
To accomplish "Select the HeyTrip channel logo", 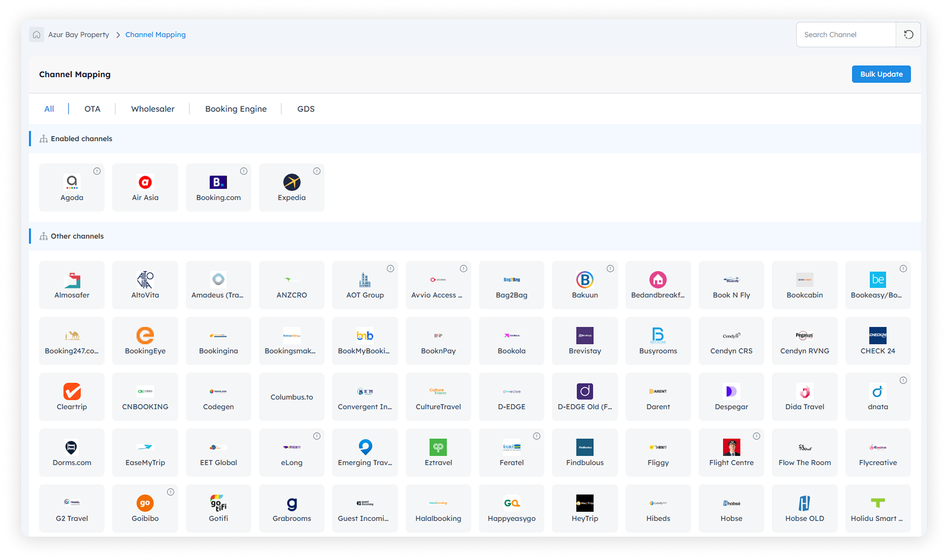I will click(585, 503).
